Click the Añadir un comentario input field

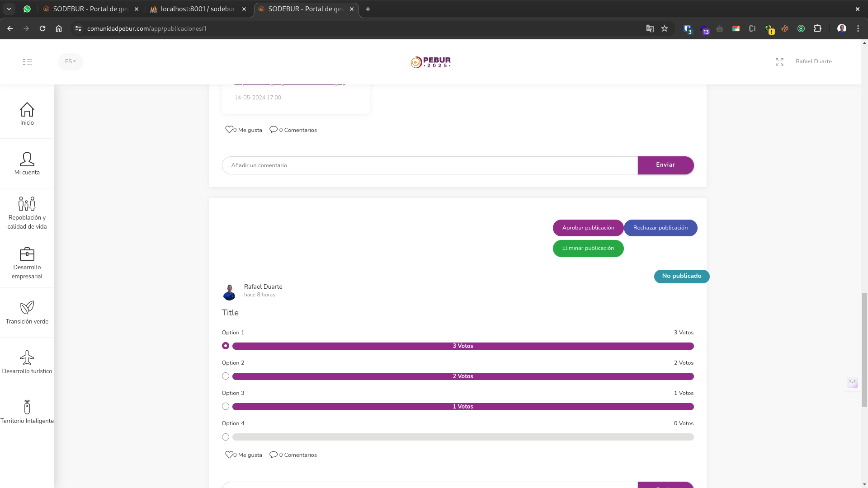click(429, 165)
